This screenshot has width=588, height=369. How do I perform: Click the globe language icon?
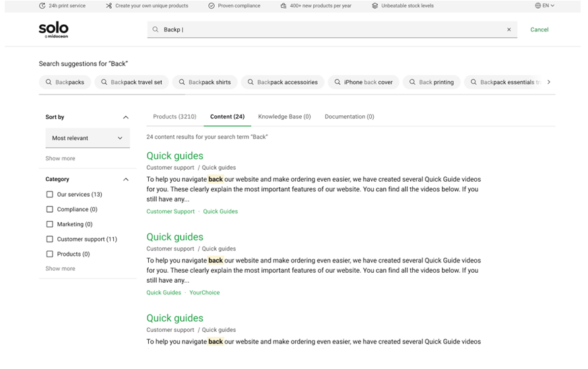click(x=537, y=5)
